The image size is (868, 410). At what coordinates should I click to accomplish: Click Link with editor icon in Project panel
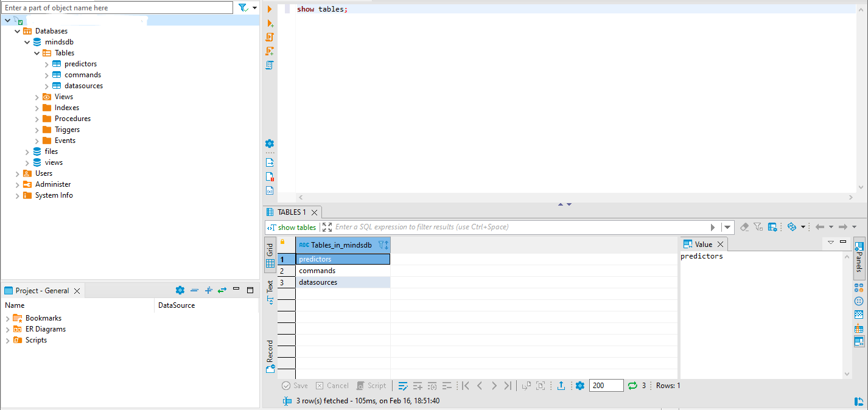click(222, 291)
